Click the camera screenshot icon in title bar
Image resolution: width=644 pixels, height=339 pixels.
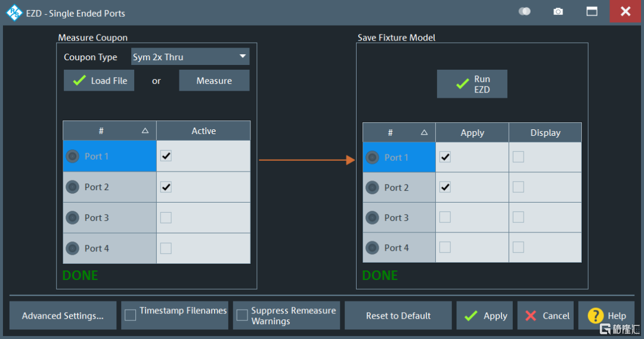pyautogui.click(x=558, y=12)
